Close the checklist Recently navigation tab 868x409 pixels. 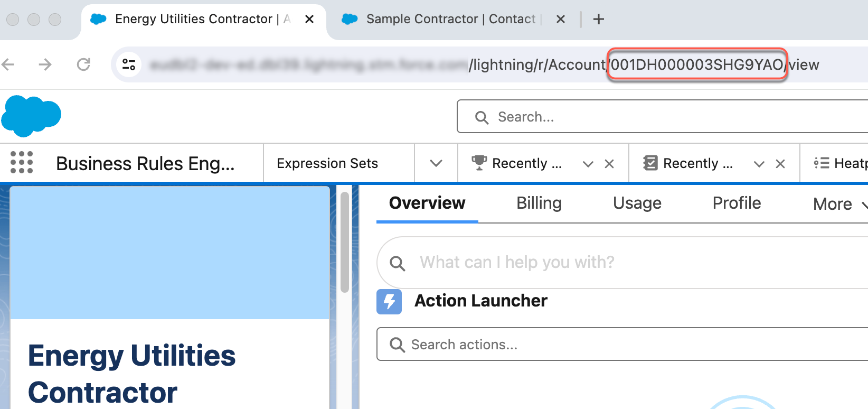[x=780, y=164]
